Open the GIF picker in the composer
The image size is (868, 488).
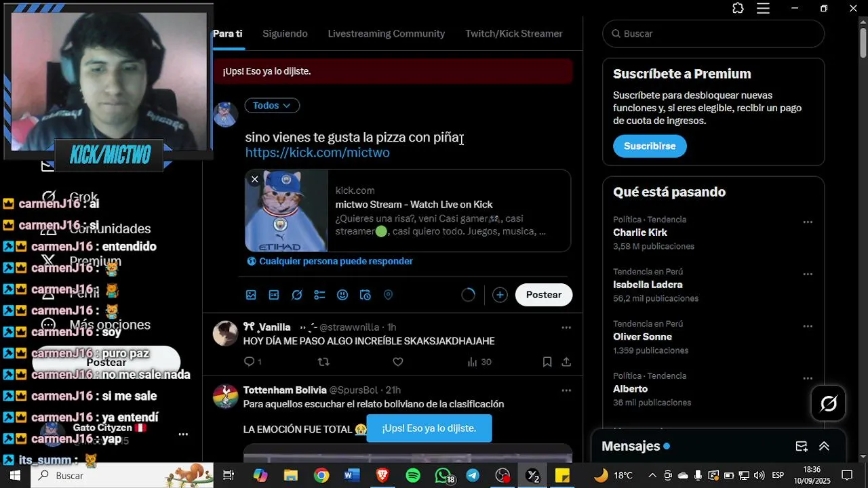pyautogui.click(x=274, y=295)
